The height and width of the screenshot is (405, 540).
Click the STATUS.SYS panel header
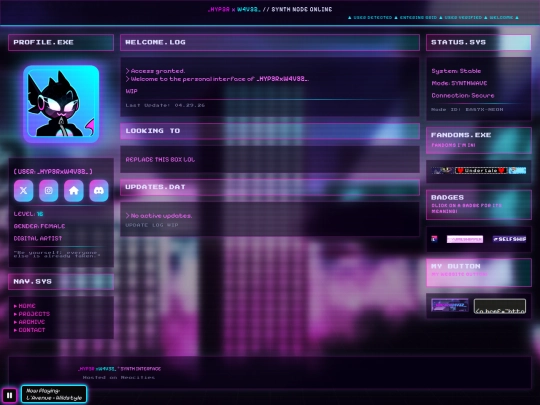point(479,42)
